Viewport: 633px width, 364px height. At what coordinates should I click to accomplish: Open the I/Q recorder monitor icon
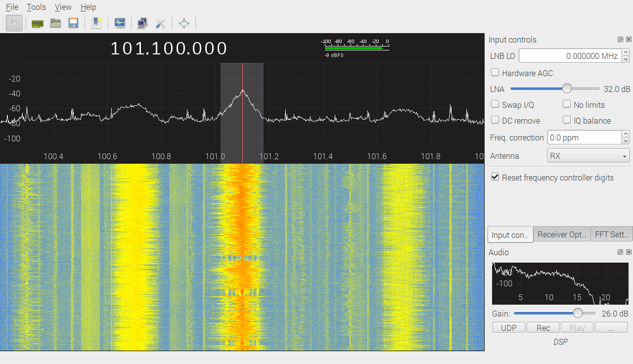click(120, 23)
